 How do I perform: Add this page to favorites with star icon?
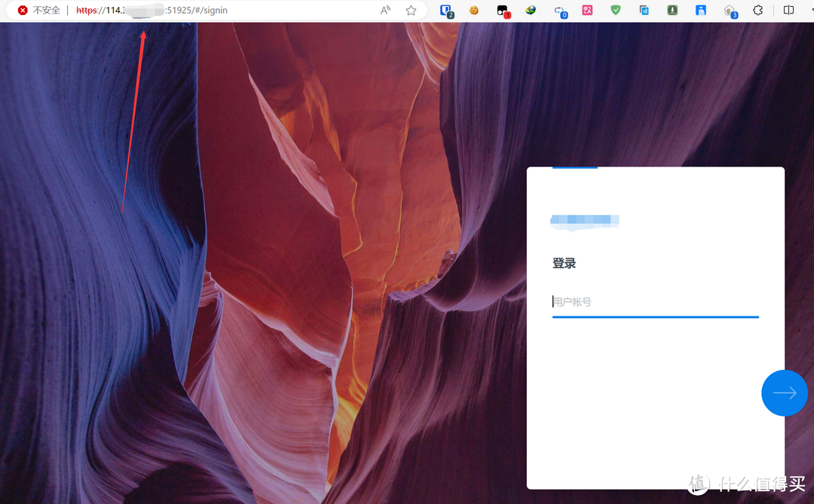[411, 11]
